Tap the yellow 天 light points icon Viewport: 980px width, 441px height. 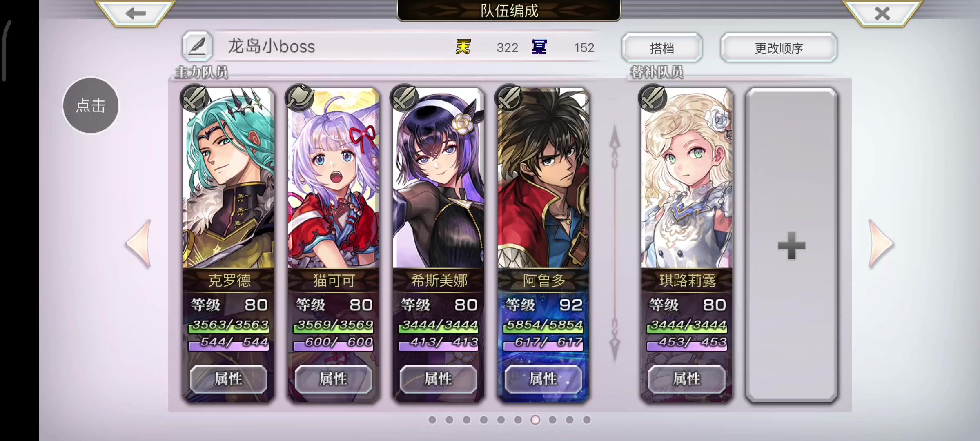(x=463, y=47)
